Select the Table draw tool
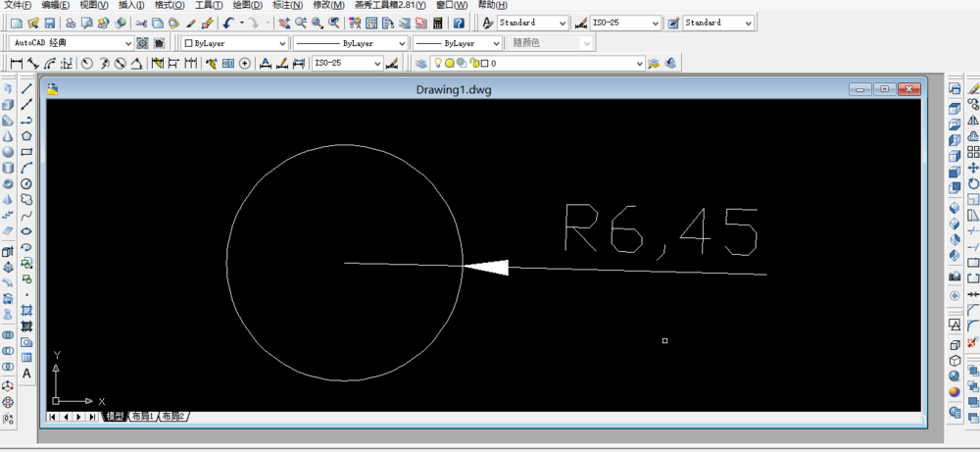980x452 pixels. click(26, 358)
